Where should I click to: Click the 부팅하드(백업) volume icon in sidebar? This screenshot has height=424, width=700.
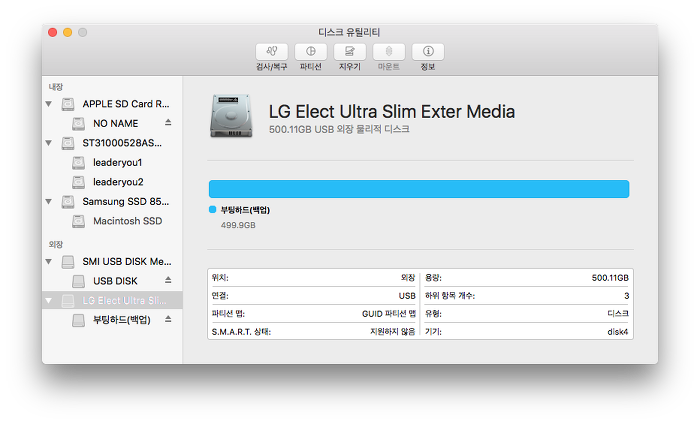point(79,320)
